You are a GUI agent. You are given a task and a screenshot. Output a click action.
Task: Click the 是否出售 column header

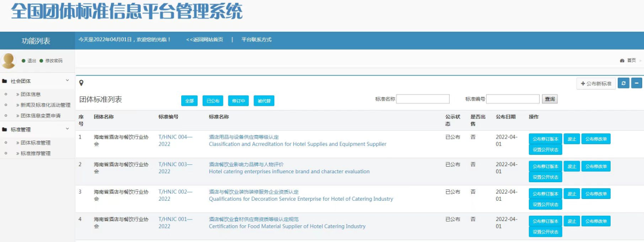[478, 120]
